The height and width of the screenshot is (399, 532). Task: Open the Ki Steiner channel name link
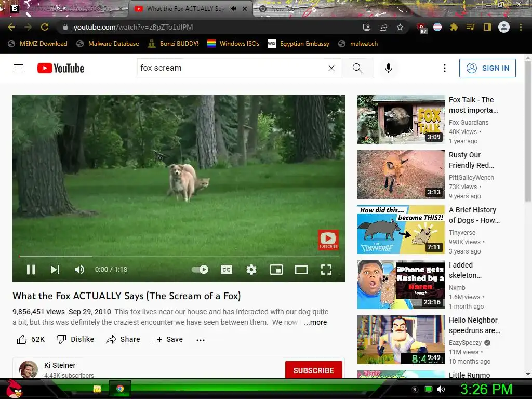(60, 365)
